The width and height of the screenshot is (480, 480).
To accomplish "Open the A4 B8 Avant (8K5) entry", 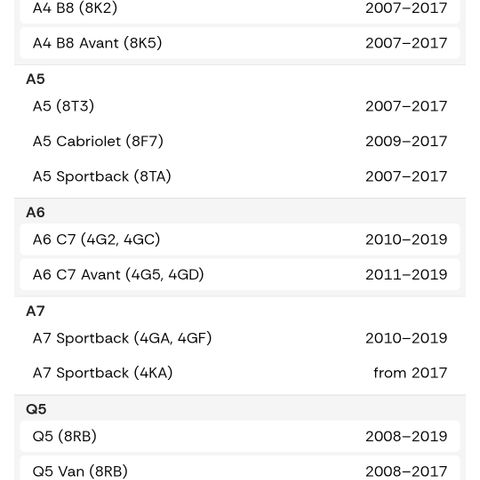I will 240,43.
